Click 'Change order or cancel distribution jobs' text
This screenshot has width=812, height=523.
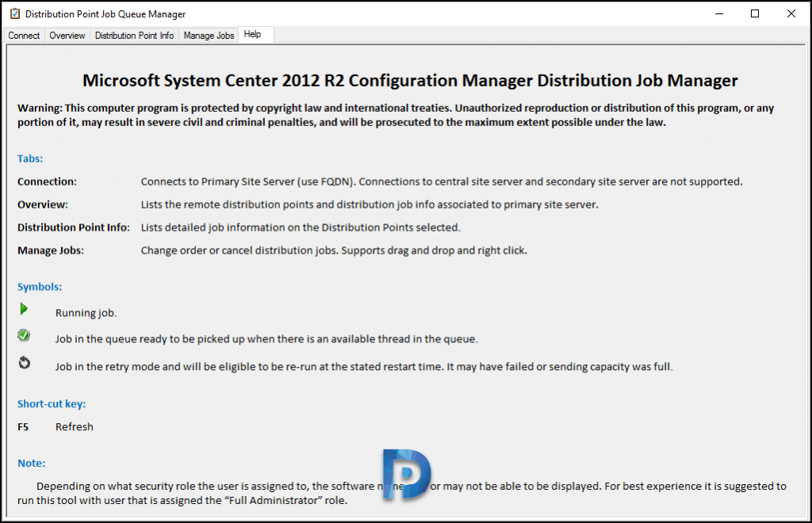point(334,251)
